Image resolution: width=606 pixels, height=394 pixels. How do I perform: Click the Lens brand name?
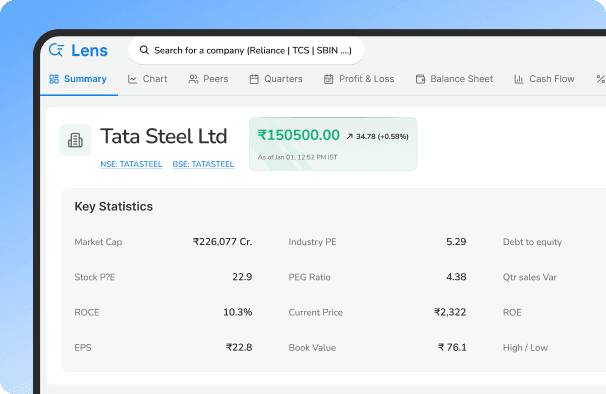coord(89,50)
